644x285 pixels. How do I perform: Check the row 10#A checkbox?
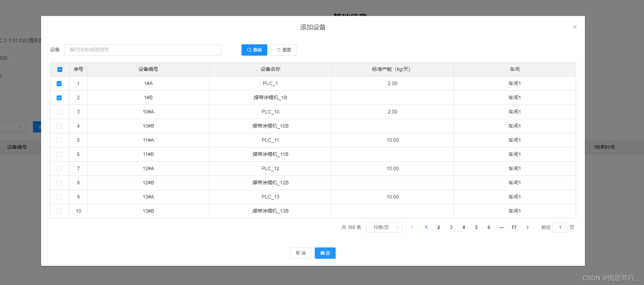click(x=59, y=112)
